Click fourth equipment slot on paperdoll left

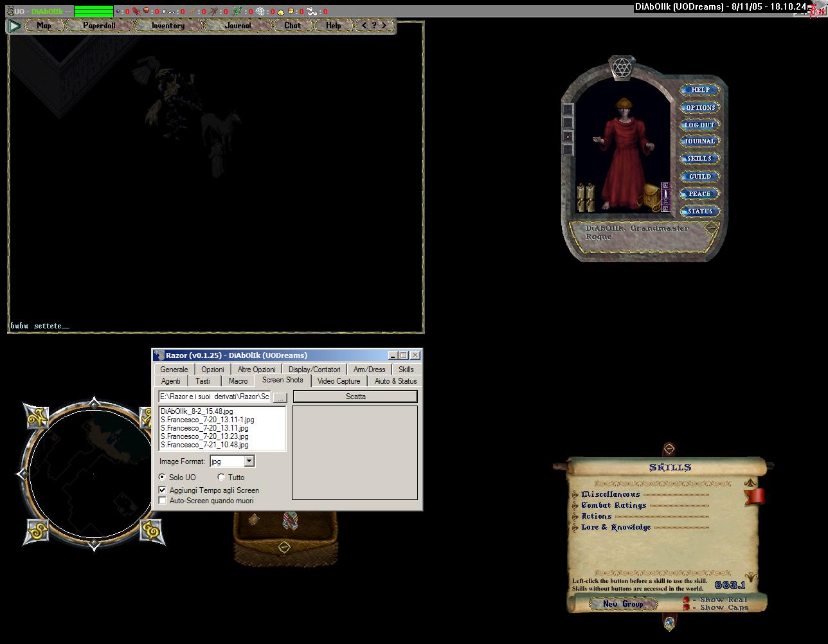click(x=568, y=150)
